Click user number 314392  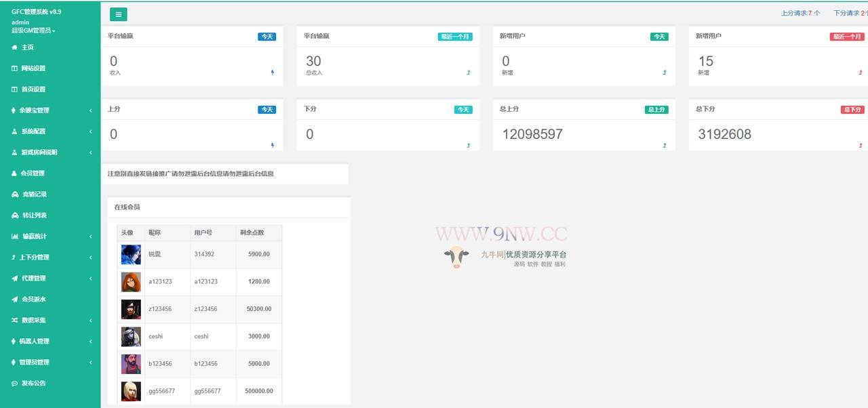(x=204, y=254)
